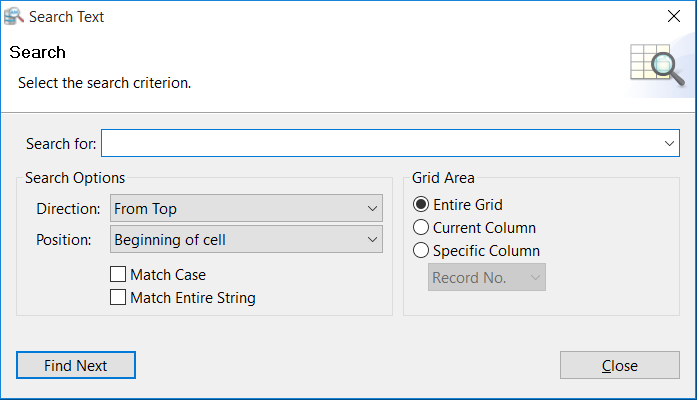Open the Record No. column dropdown

487,278
